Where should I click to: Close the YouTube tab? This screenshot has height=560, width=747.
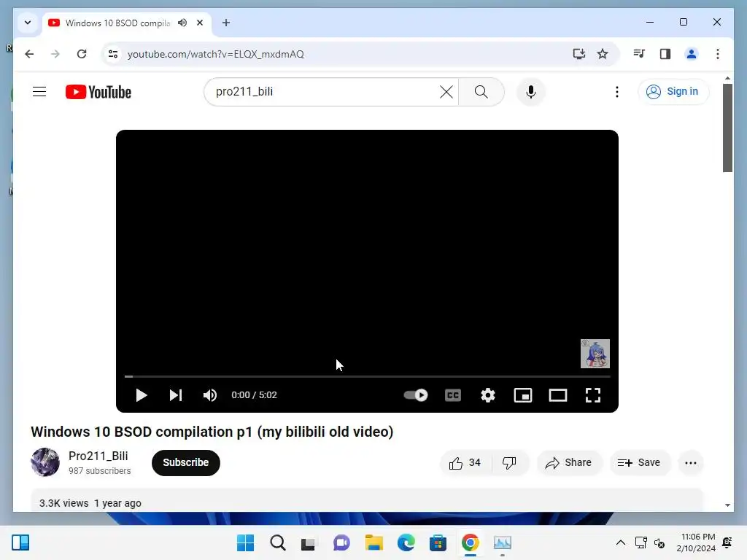coord(200,23)
